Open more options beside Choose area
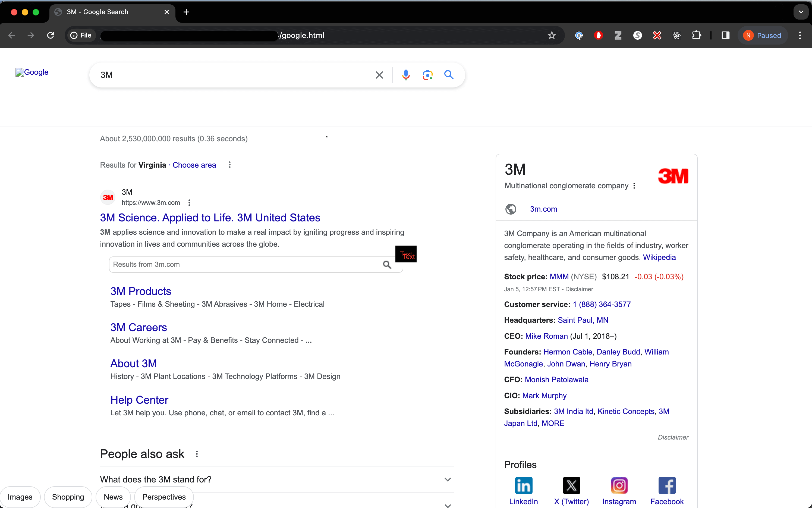 230,165
